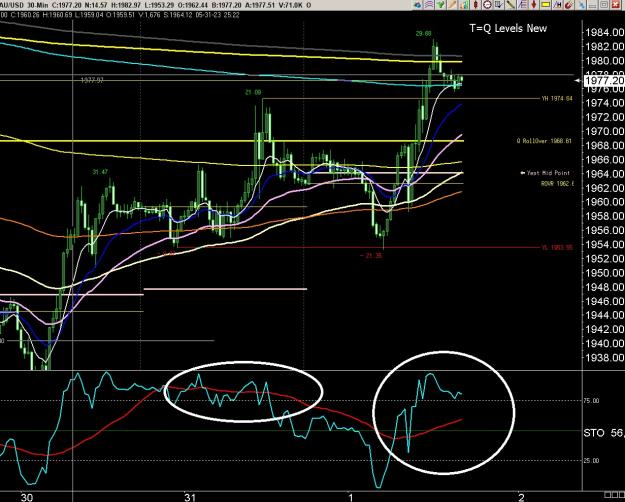Click date 2 on the time axis
Viewport: 625px width, 502px height.
[521, 497]
